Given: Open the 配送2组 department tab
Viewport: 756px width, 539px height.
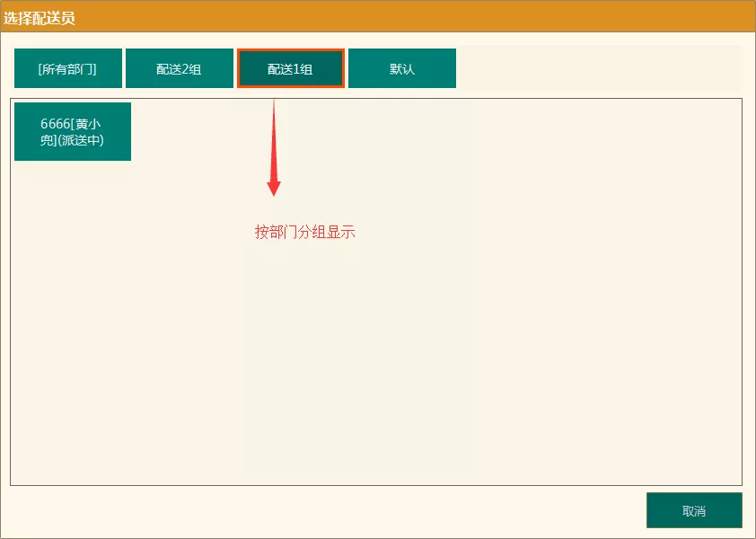Looking at the screenshot, I should [179, 69].
